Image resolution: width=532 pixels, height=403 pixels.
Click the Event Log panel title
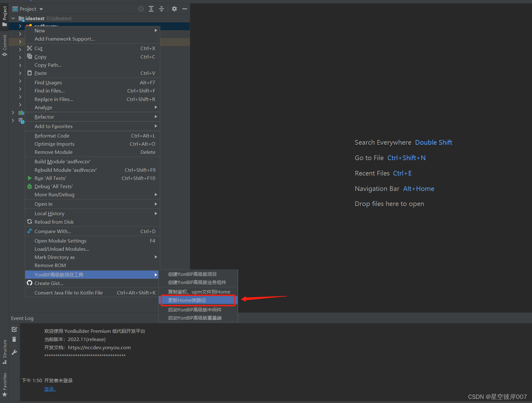point(22,318)
